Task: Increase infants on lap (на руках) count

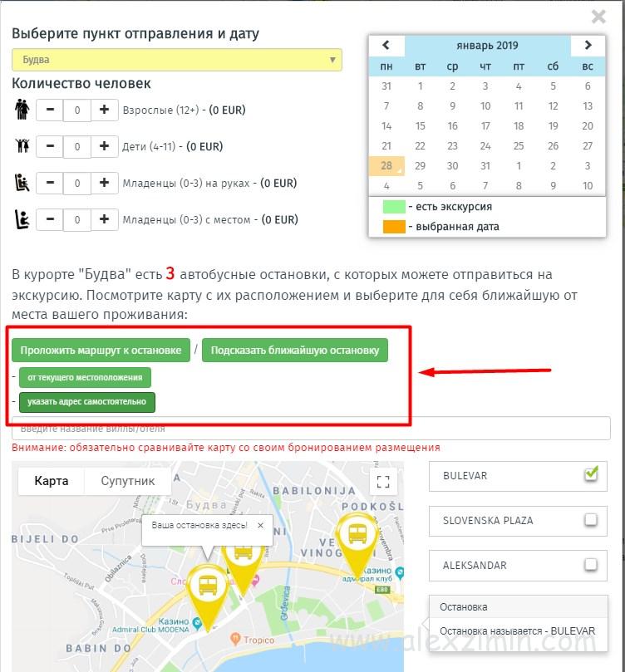Action: click(104, 183)
